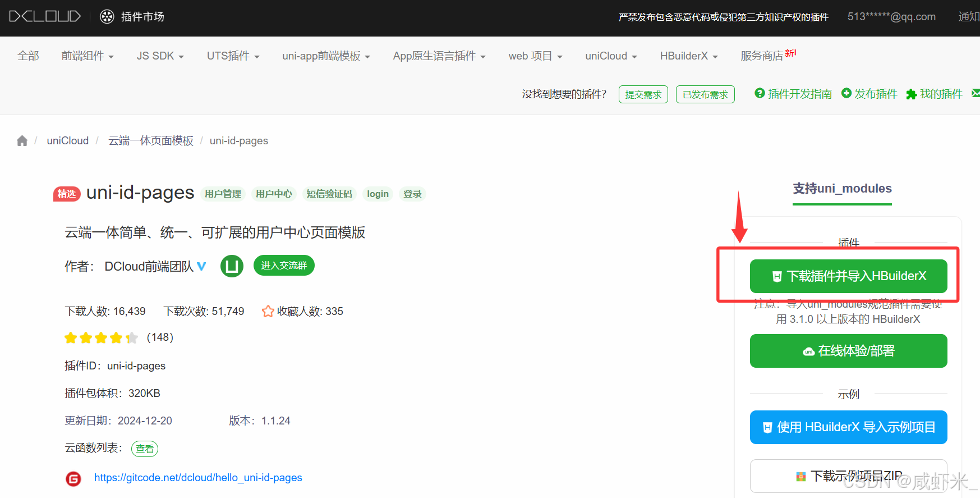Click the favorite star icon beside 收藏人数
The width and height of the screenshot is (980, 498).
pos(268,311)
